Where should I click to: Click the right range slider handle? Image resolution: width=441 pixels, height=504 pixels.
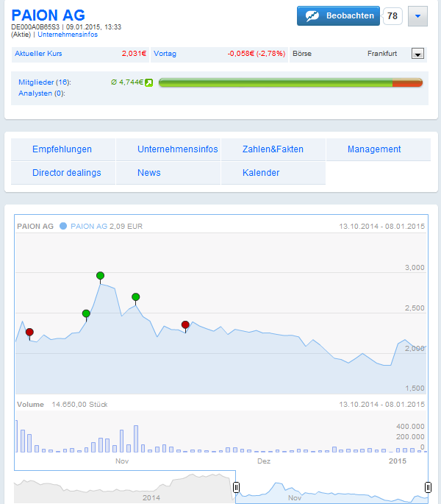[428, 487]
